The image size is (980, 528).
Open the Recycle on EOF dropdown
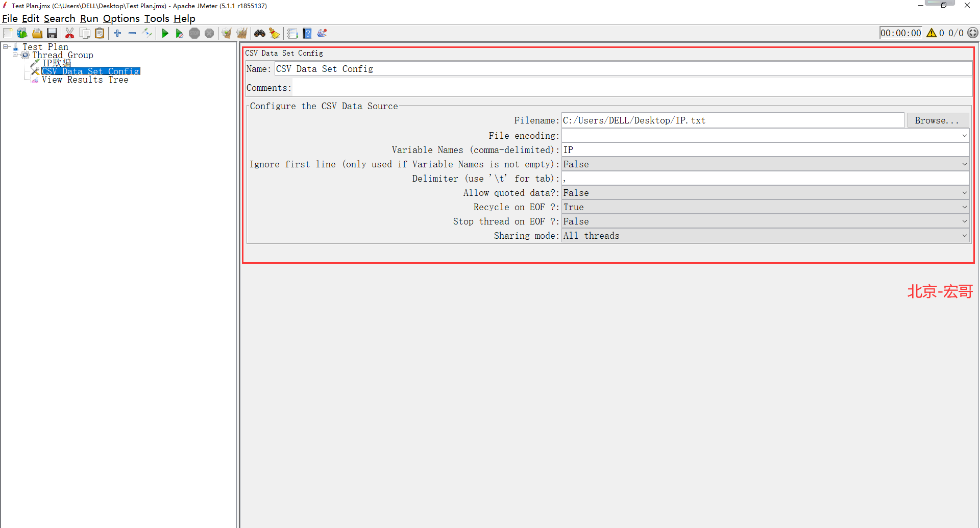pyautogui.click(x=964, y=207)
